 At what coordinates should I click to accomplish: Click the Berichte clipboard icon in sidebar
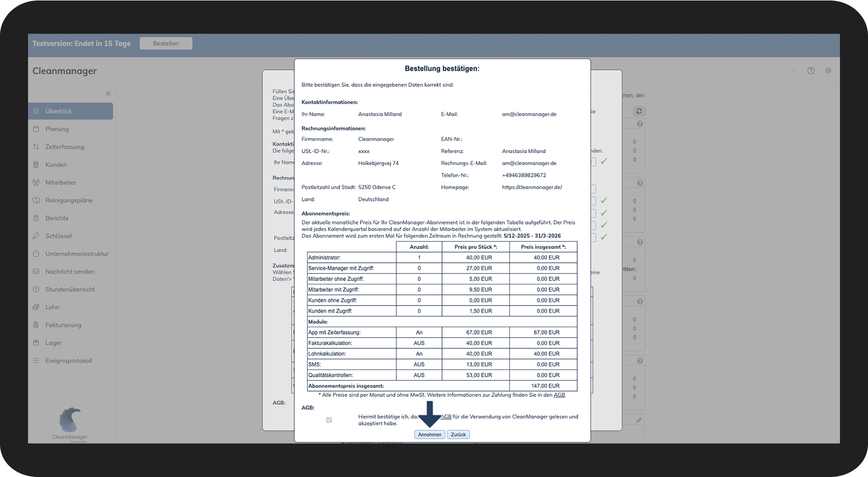[36, 218]
